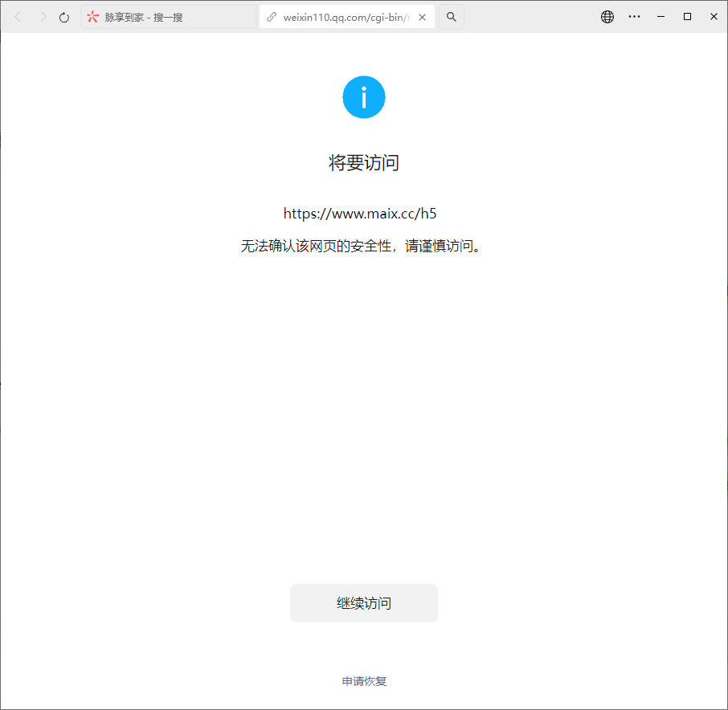Go back using the back arrow
This screenshot has width=728, height=710.
18,17
